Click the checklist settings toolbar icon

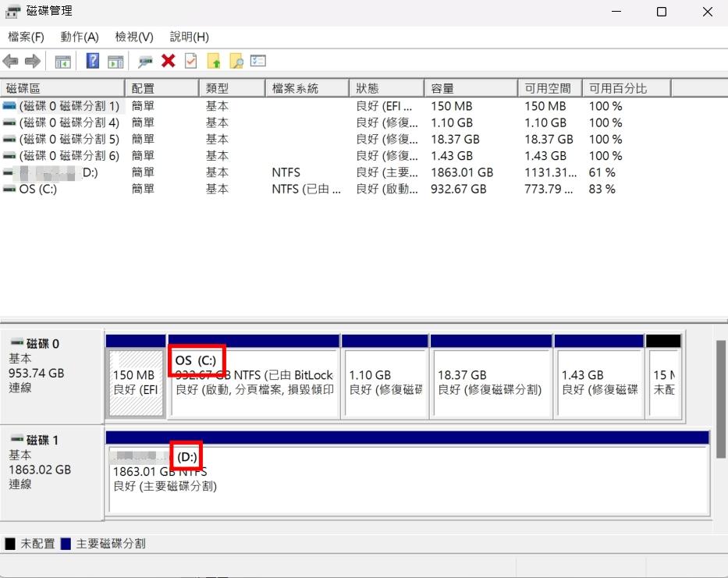(258, 61)
